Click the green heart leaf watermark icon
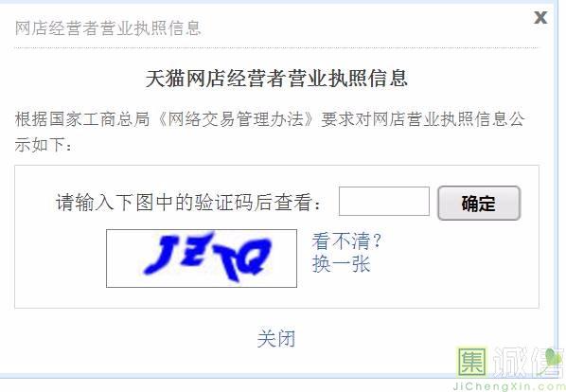 click(555, 359)
